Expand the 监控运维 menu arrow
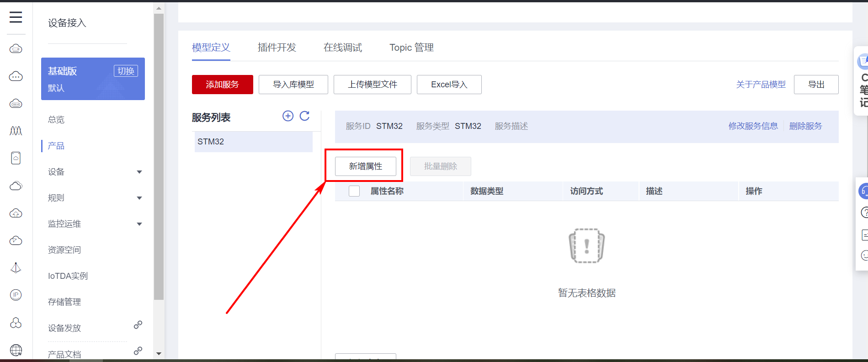 139,224
